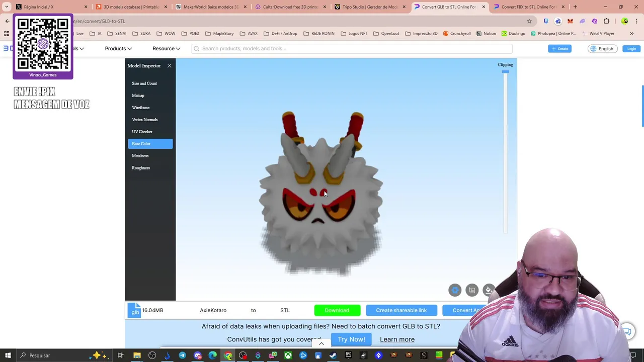This screenshot has height=362, width=644.
Task: Focus the search products and tools field
Action: (x=352, y=49)
